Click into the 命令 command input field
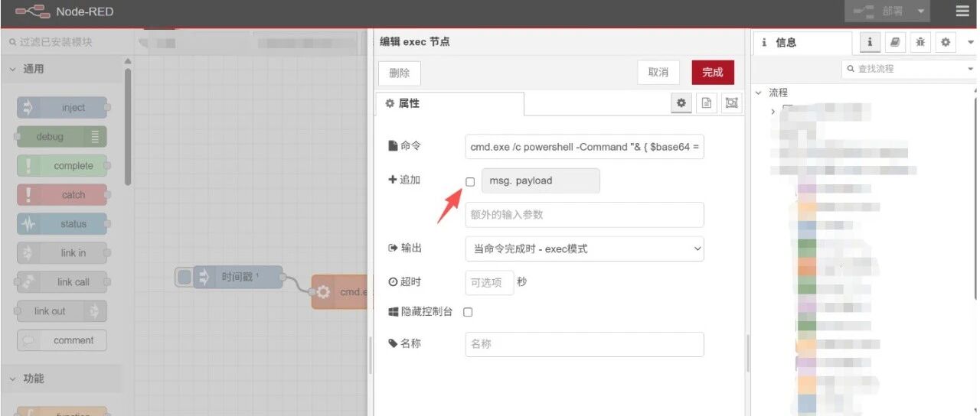This screenshot has width=980, height=416. [584, 147]
